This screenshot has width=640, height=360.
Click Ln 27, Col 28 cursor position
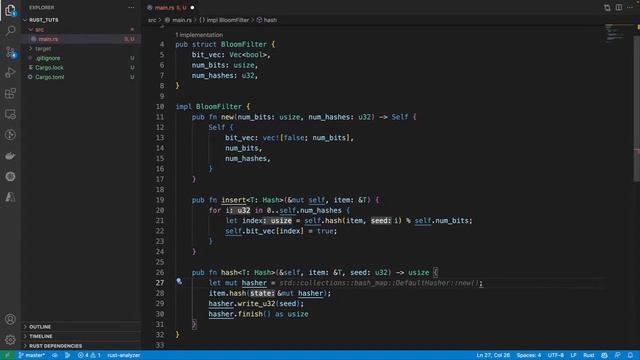(x=493, y=355)
